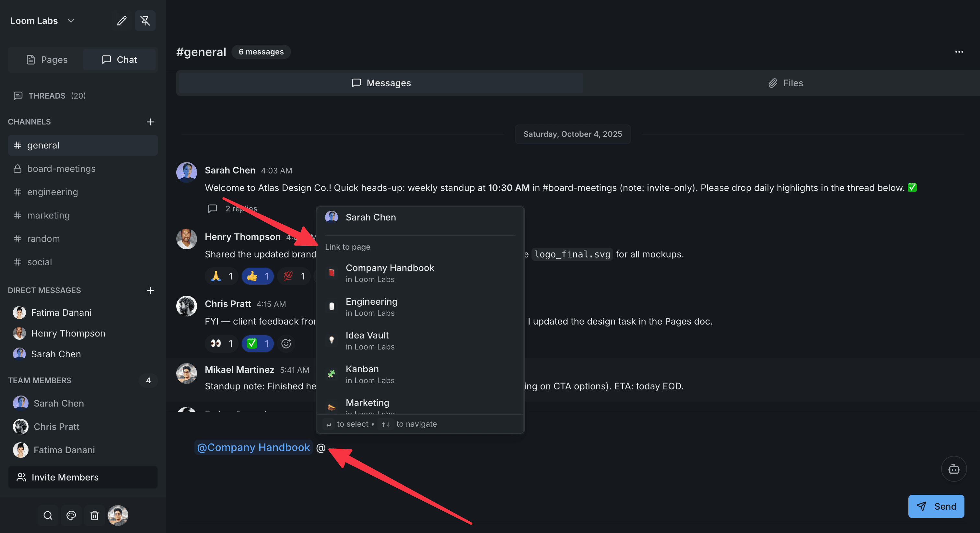Open the channel options ellipsis menu

(959, 52)
